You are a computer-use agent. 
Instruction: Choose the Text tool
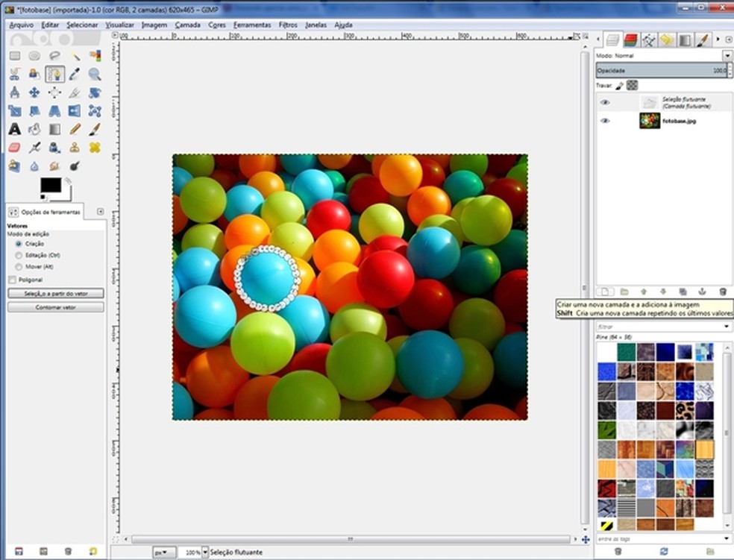[14, 129]
